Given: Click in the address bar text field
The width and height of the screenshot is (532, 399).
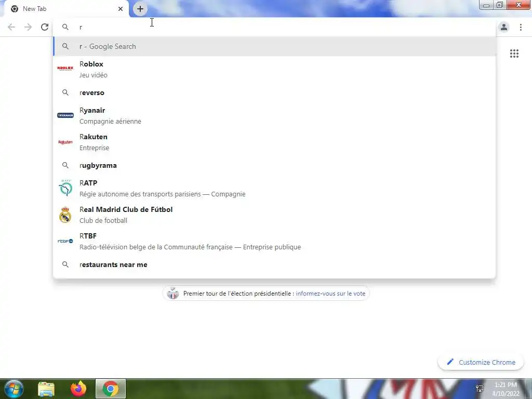Looking at the screenshot, I should pos(274,27).
